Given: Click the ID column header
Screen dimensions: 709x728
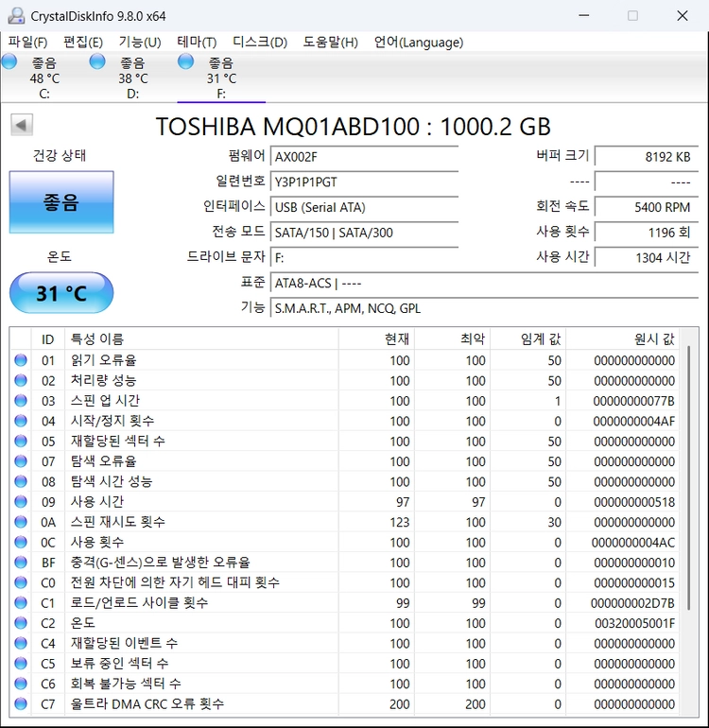Looking at the screenshot, I should point(48,338).
